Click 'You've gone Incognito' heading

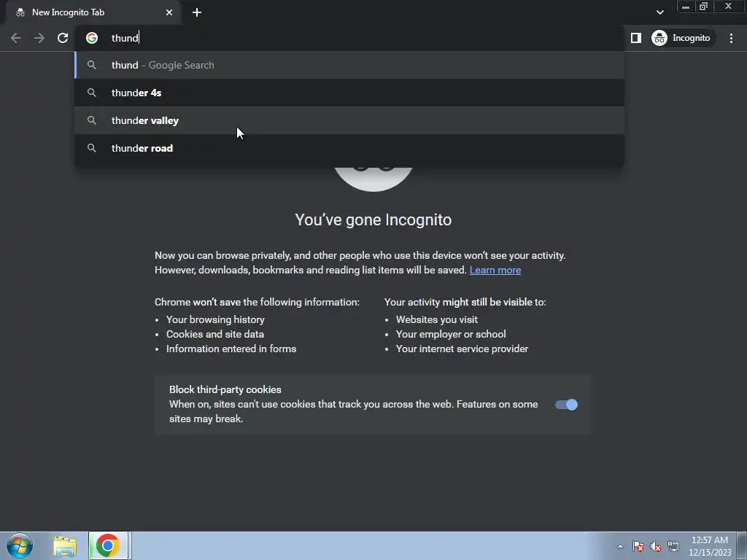[x=373, y=220]
